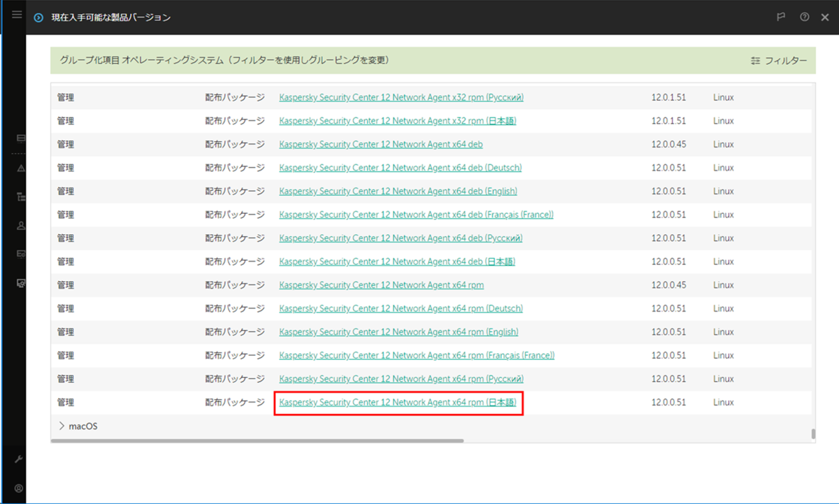The height and width of the screenshot is (504, 839).
Task: Click the help question mark icon
Action: tap(804, 17)
